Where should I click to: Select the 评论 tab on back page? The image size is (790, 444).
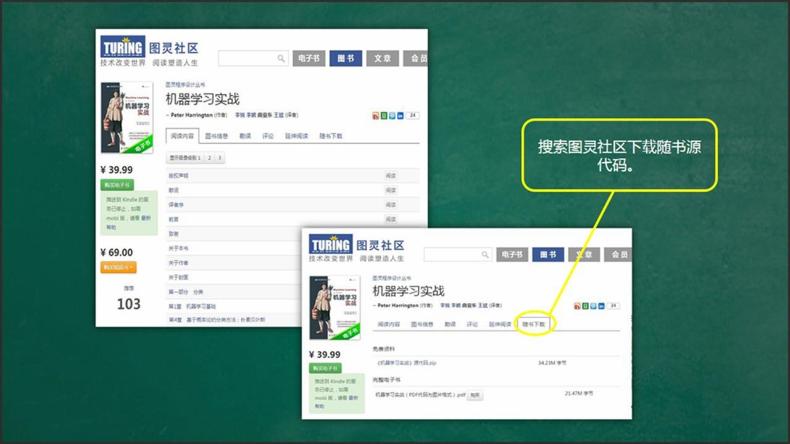pyautogui.click(x=268, y=136)
